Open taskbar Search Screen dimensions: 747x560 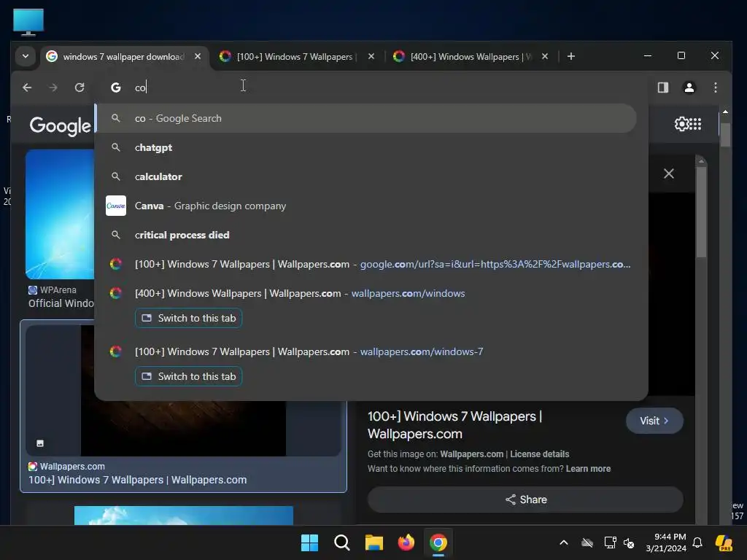click(341, 542)
